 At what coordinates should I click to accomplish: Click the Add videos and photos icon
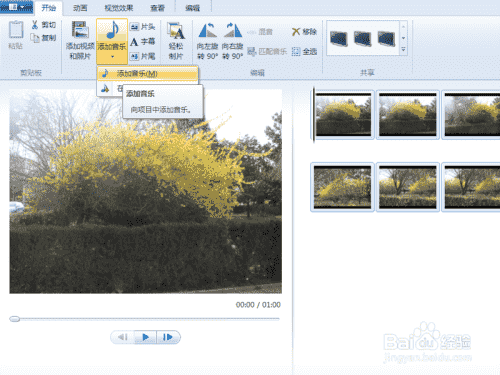click(80, 30)
